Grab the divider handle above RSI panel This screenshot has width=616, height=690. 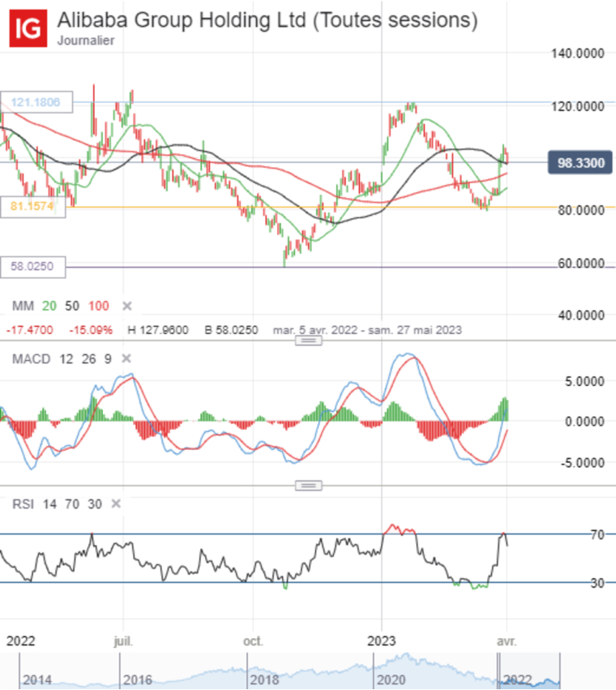[309, 486]
